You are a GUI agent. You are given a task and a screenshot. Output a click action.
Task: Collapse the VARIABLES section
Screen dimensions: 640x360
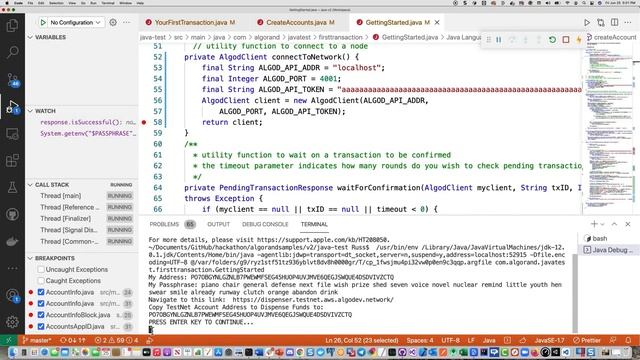[x=82, y=37]
